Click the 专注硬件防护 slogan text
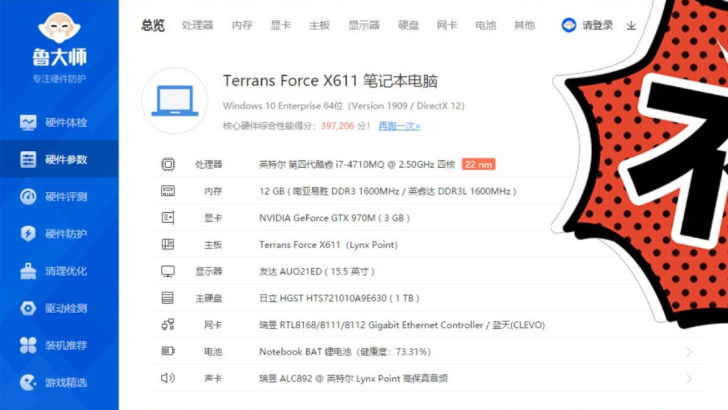Screen dimensions: 728x410 (59, 79)
